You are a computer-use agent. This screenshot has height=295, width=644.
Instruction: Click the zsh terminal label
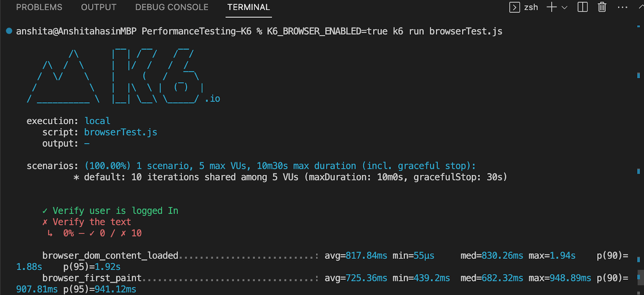point(531,7)
